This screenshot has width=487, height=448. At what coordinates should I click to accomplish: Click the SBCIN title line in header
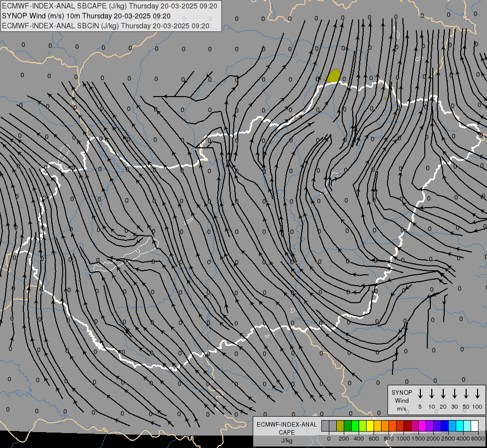(x=105, y=26)
